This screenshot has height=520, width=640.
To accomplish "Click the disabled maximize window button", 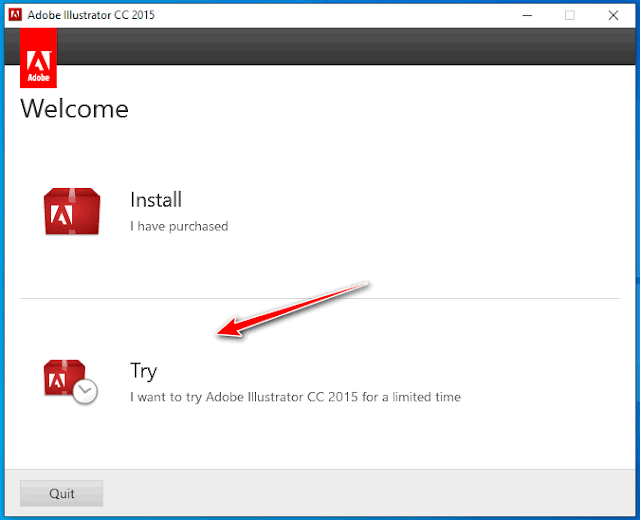I will [x=570, y=16].
